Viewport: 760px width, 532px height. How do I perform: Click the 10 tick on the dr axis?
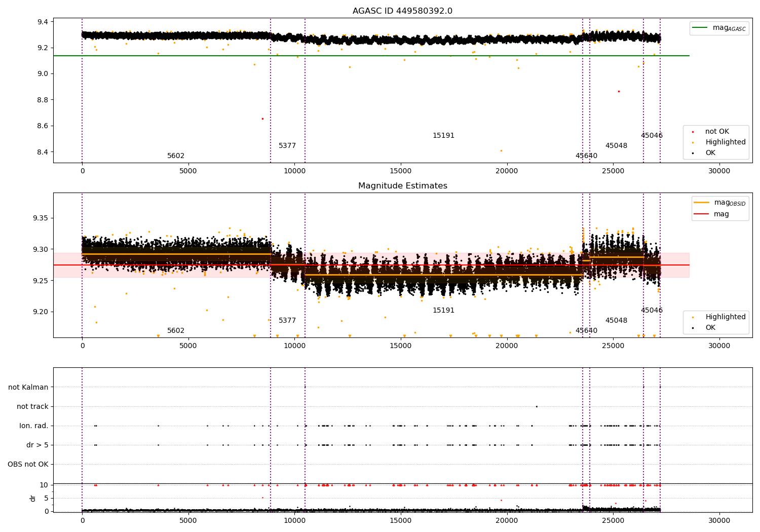[45, 485]
